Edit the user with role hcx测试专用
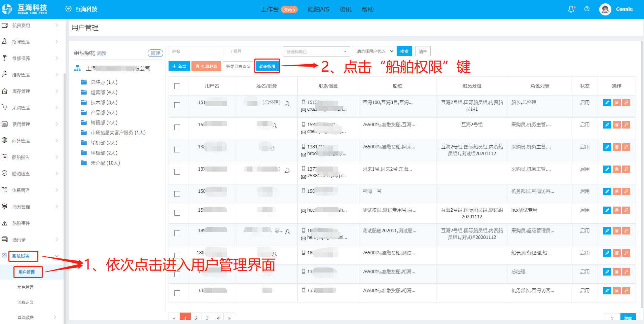This screenshot has height=324, width=644. pyautogui.click(x=607, y=210)
